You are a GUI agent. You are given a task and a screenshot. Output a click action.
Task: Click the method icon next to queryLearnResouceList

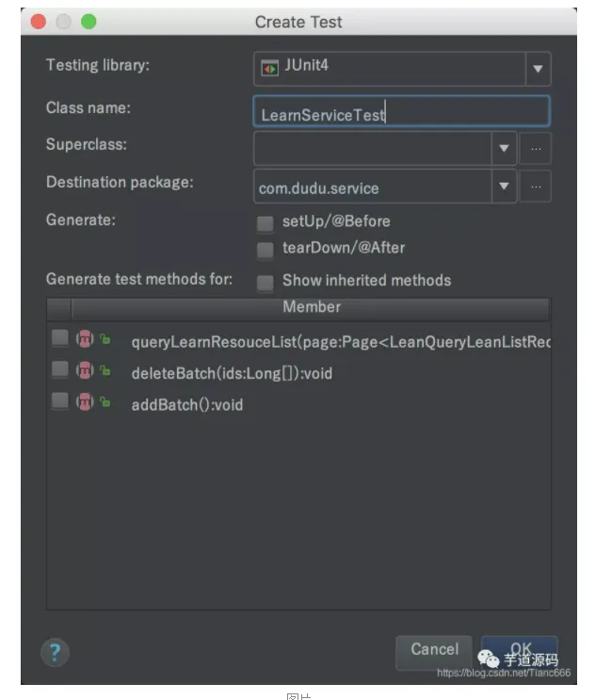85,339
